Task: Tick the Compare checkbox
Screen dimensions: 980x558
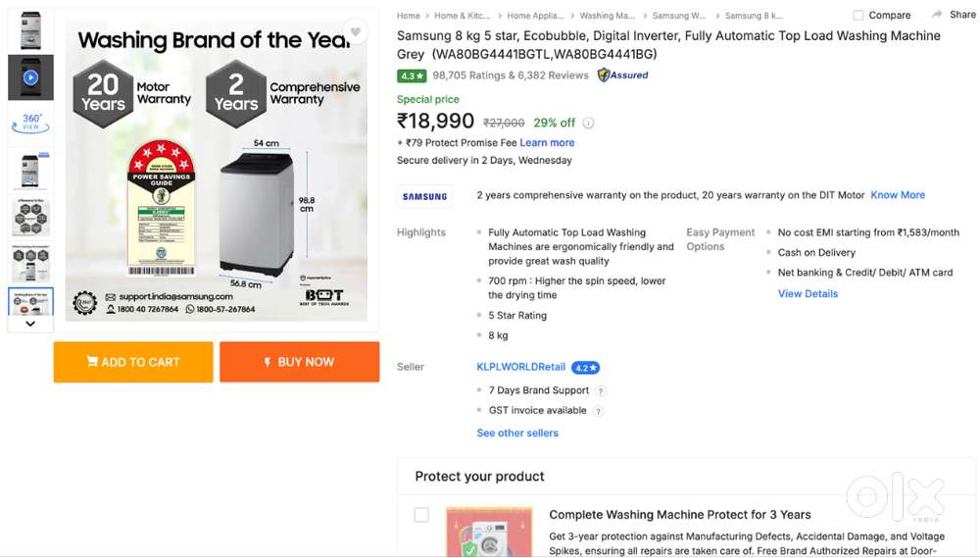Action: point(858,16)
